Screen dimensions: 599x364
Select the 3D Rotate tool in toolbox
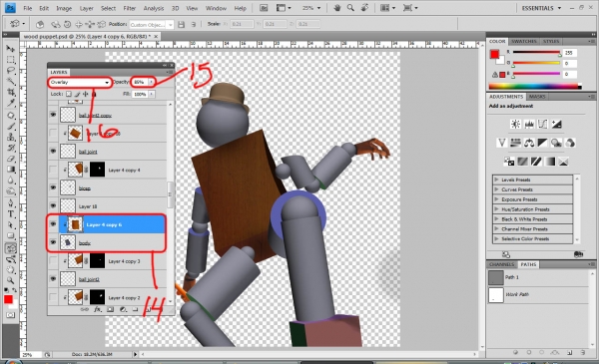coord(11,248)
